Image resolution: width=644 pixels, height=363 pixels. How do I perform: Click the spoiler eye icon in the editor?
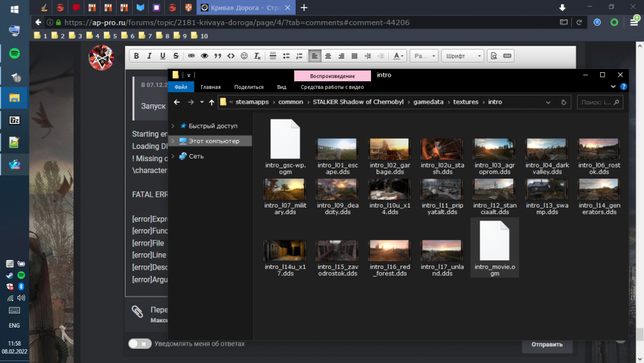205,56
